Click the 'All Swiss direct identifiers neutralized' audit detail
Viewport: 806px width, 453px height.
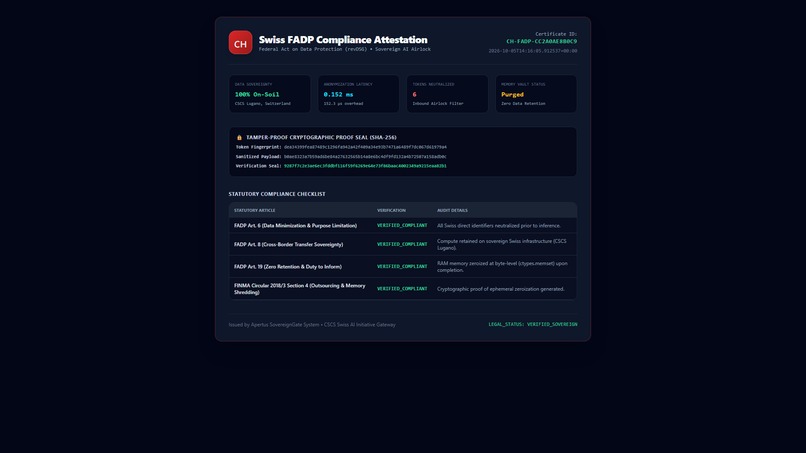[499, 225]
